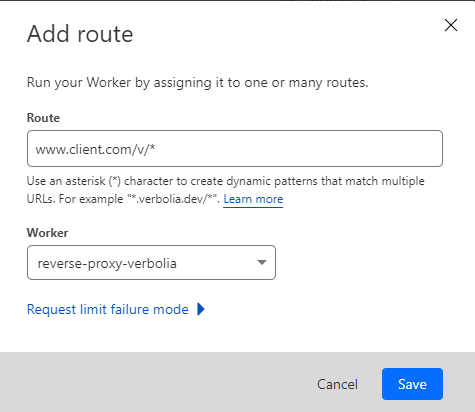Click empty space right of Worker dropdown
The height and width of the screenshot is (412, 475).
click(x=360, y=263)
